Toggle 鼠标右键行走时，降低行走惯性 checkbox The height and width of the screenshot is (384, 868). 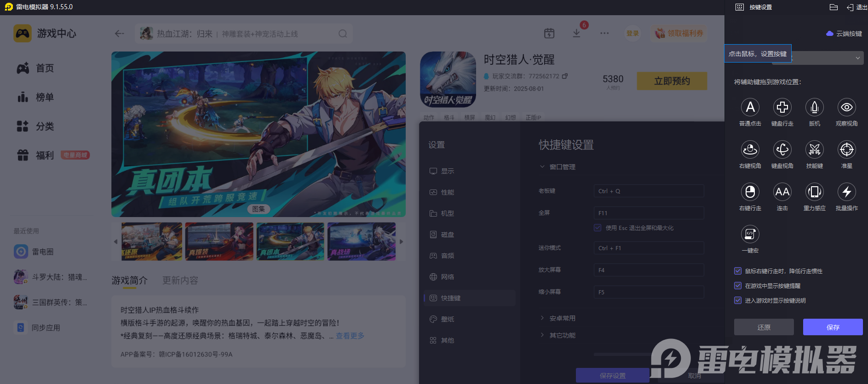(x=738, y=271)
